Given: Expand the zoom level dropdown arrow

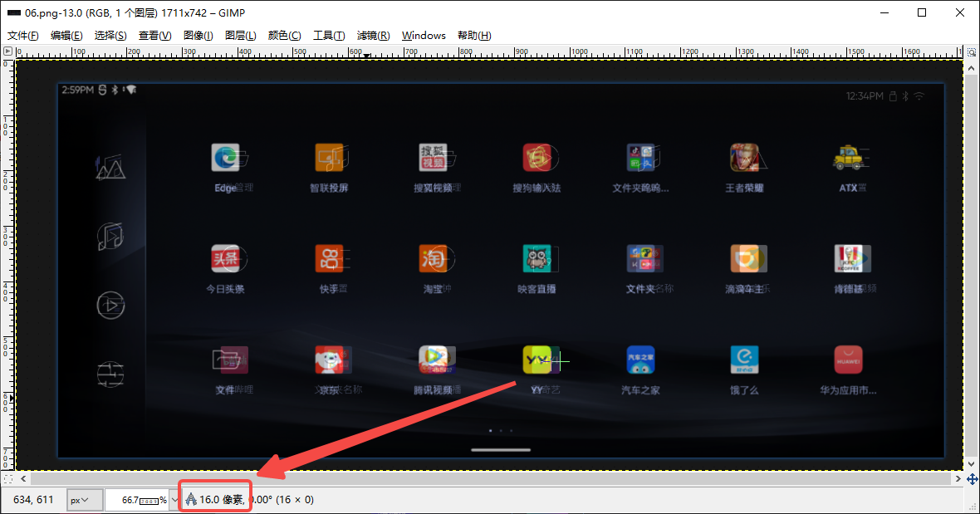Looking at the screenshot, I should point(174,500).
